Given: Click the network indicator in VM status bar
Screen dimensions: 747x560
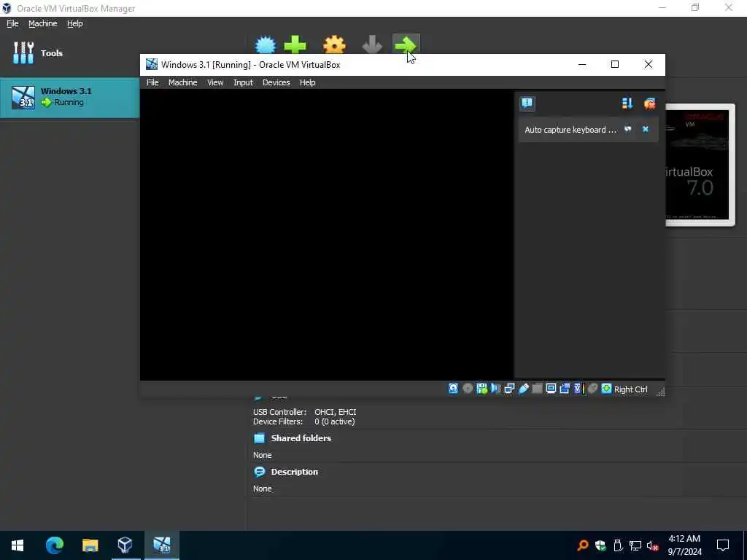Looking at the screenshot, I should (509, 389).
